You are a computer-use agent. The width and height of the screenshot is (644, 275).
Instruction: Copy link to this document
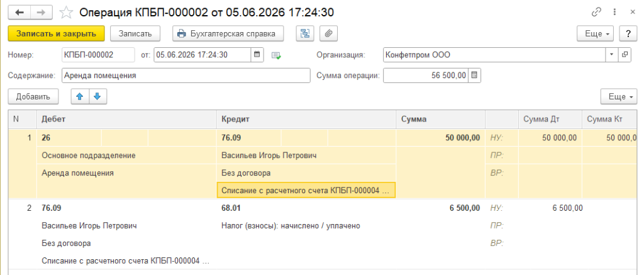(x=596, y=13)
